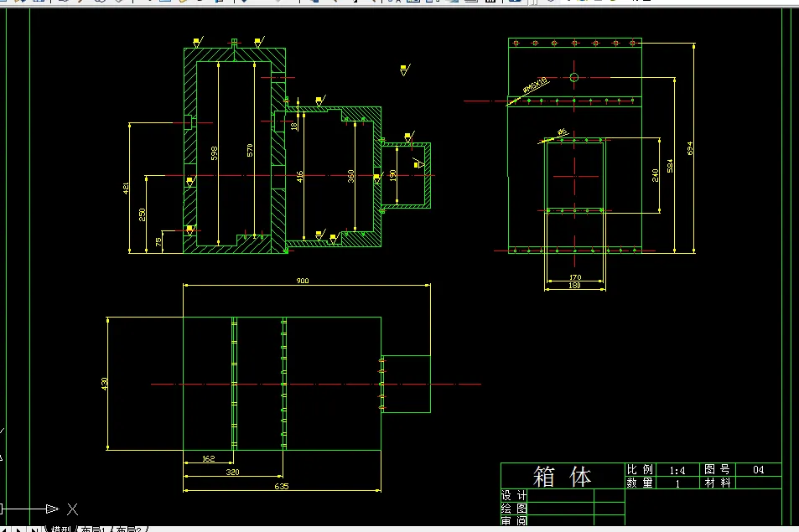This screenshot has height=532, width=799.
Task: Select the 250 dimension text
Action: 143,214
